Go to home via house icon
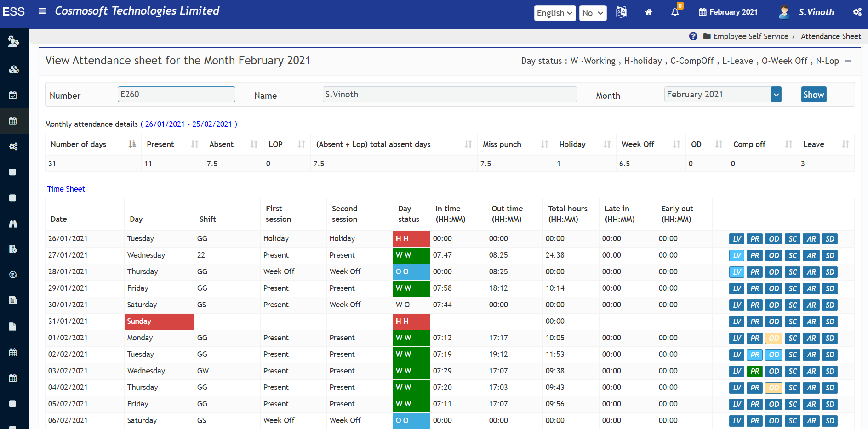The width and height of the screenshot is (868, 429). click(x=649, y=12)
